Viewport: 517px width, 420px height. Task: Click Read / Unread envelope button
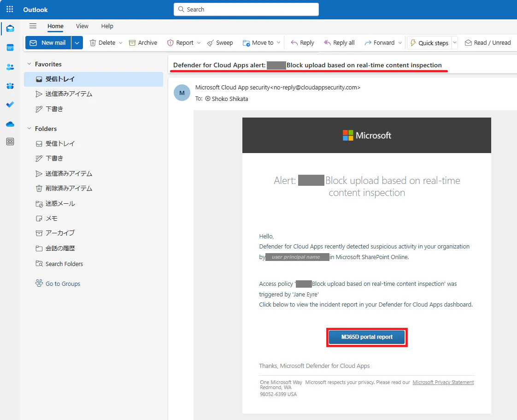tap(488, 43)
